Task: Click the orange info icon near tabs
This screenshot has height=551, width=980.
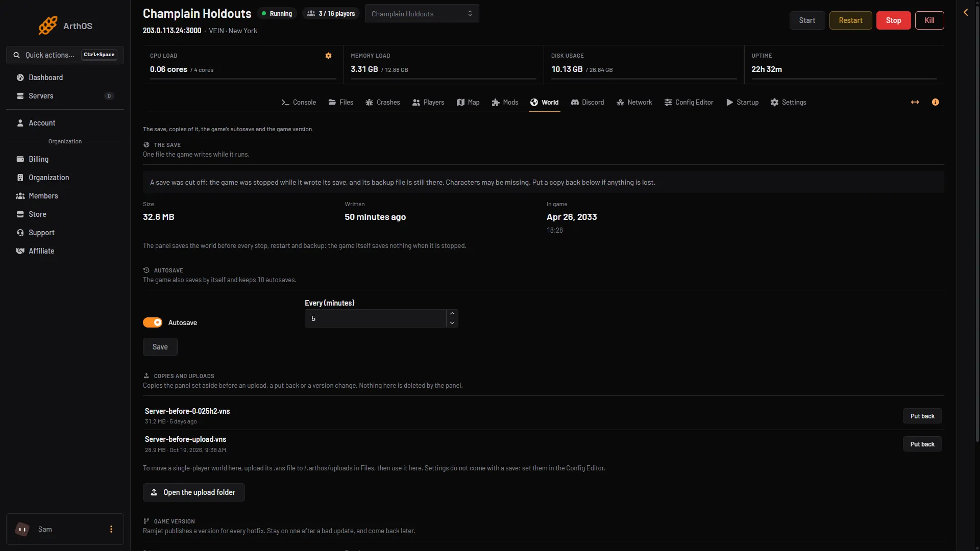Action: (935, 102)
